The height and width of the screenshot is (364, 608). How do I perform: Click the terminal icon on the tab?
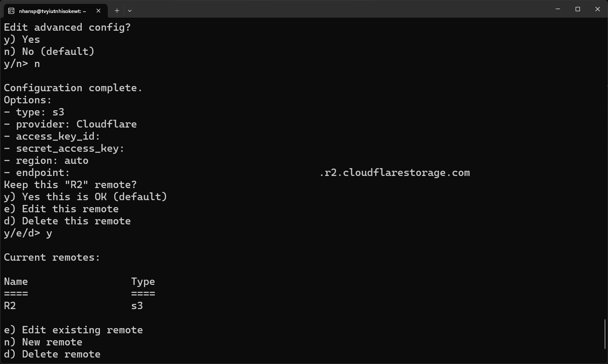tap(11, 11)
